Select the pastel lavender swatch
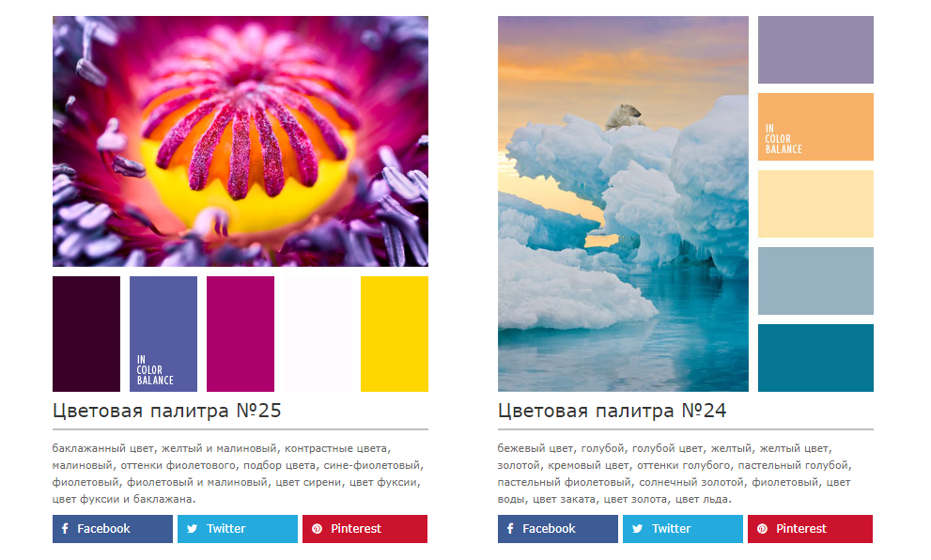Viewport: 931px width, 560px height. 815,50
